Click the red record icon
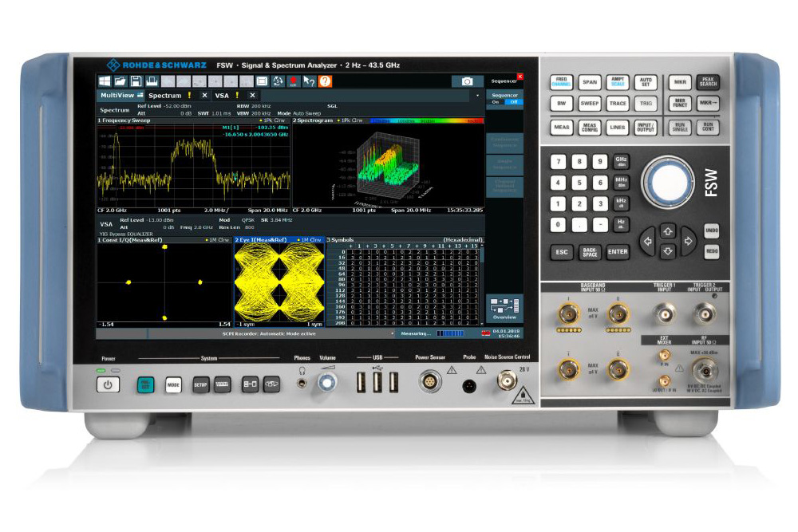This screenshot has width=798, height=532. [x=294, y=81]
